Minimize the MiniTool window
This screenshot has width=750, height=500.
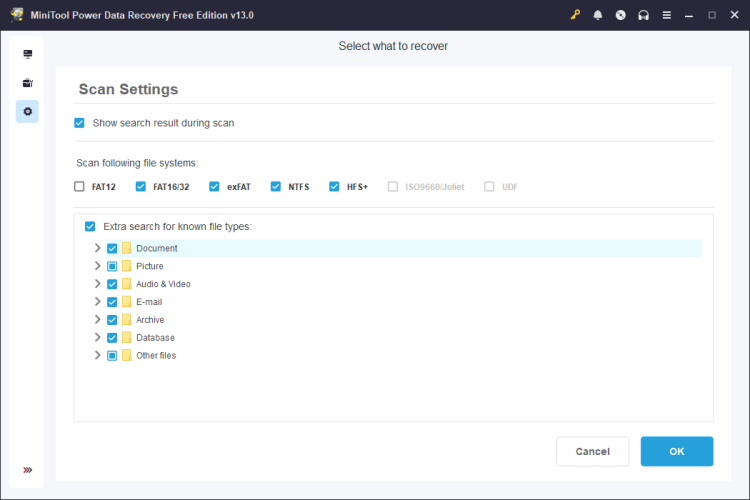pyautogui.click(x=689, y=15)
